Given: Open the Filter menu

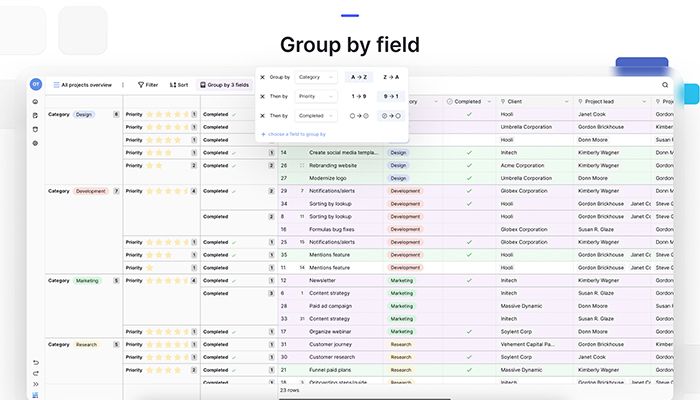Looking at the screenshot, I should 148,85.
